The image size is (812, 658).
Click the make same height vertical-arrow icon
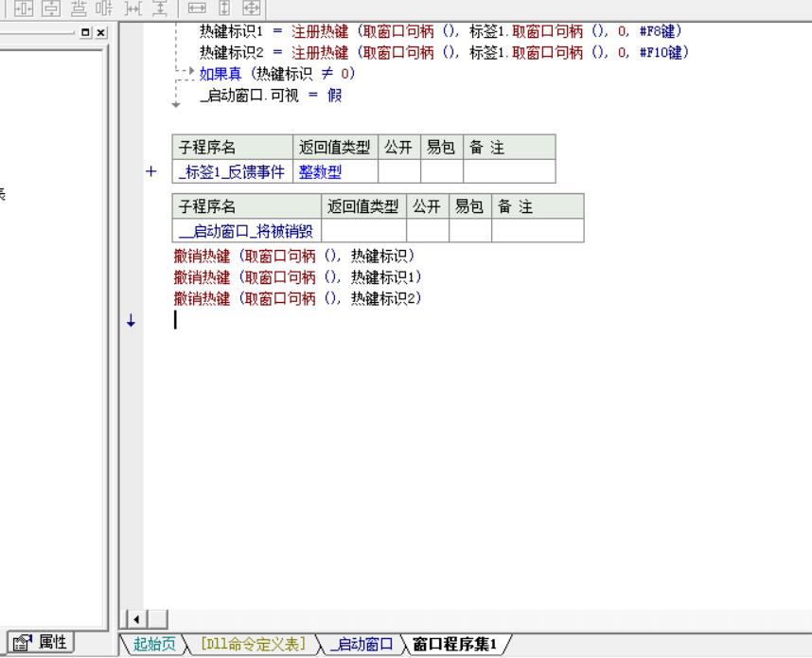pyautogui.click(x=224, y=8)
